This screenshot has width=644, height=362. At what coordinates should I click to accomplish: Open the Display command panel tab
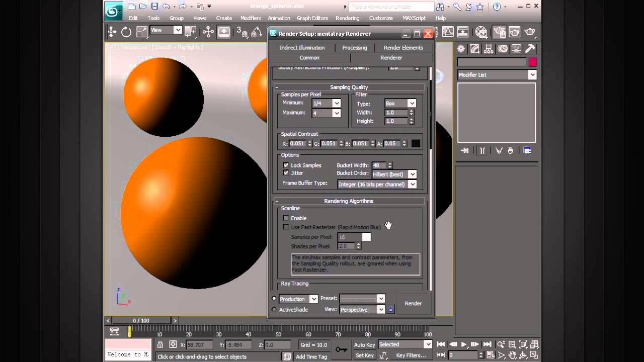click(516, 49)
